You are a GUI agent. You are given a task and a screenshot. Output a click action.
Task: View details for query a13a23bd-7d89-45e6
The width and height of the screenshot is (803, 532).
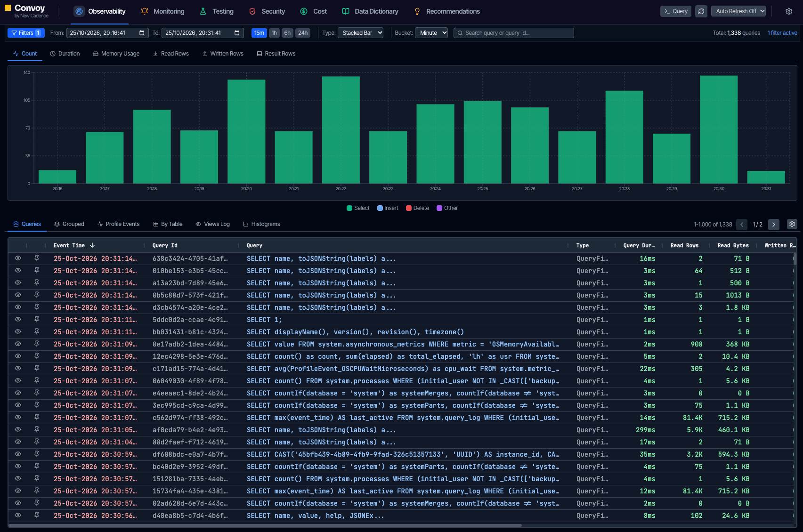pyautogui.click(x=18, y=282)
